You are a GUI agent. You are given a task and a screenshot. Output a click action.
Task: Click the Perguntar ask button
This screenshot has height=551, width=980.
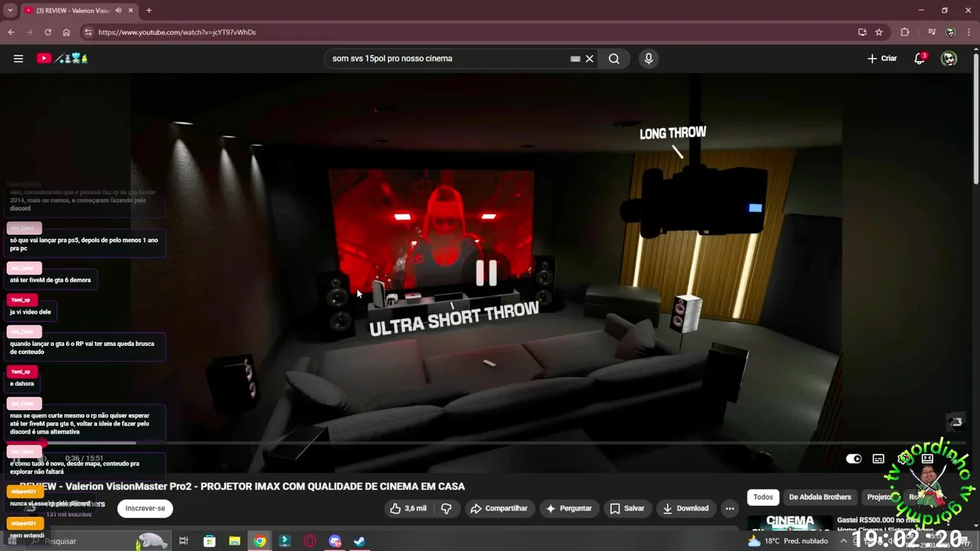[x=568, y=508]
